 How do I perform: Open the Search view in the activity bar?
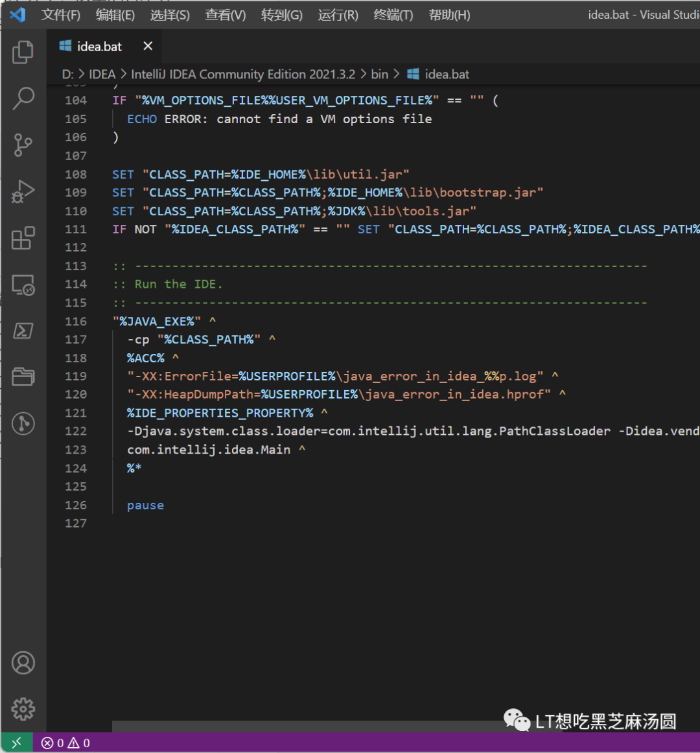pyautogui.click(x=23, y=98)
